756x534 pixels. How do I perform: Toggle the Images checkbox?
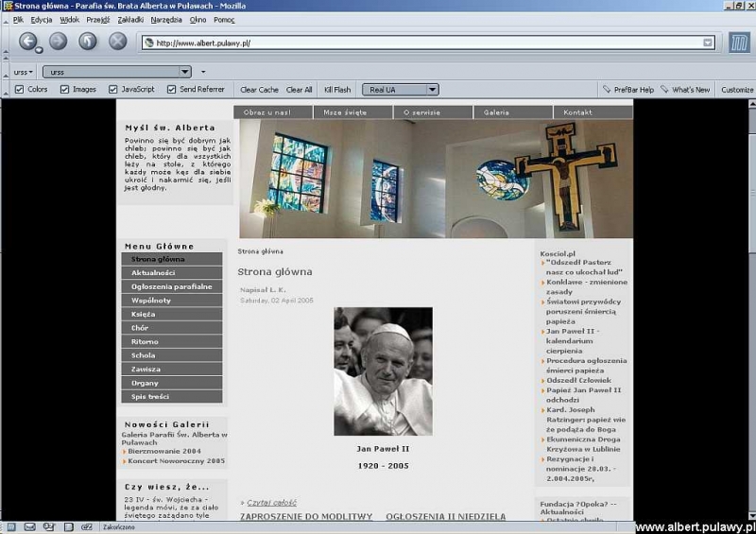[x=64, y=89]
